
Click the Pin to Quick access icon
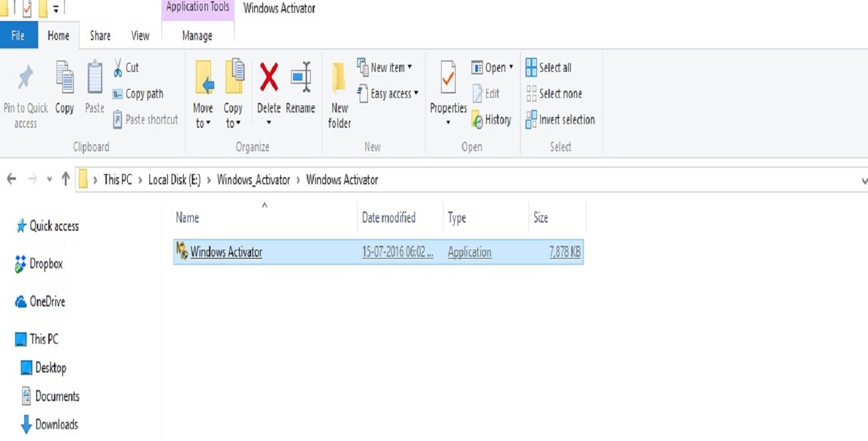click(25, 78)
